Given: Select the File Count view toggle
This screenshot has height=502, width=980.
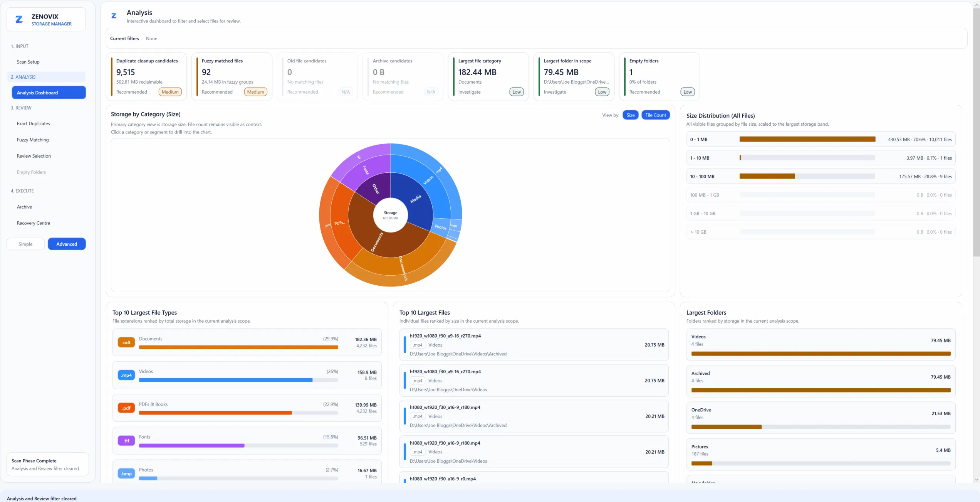Looking at the screenshot, I should point(655,115).
